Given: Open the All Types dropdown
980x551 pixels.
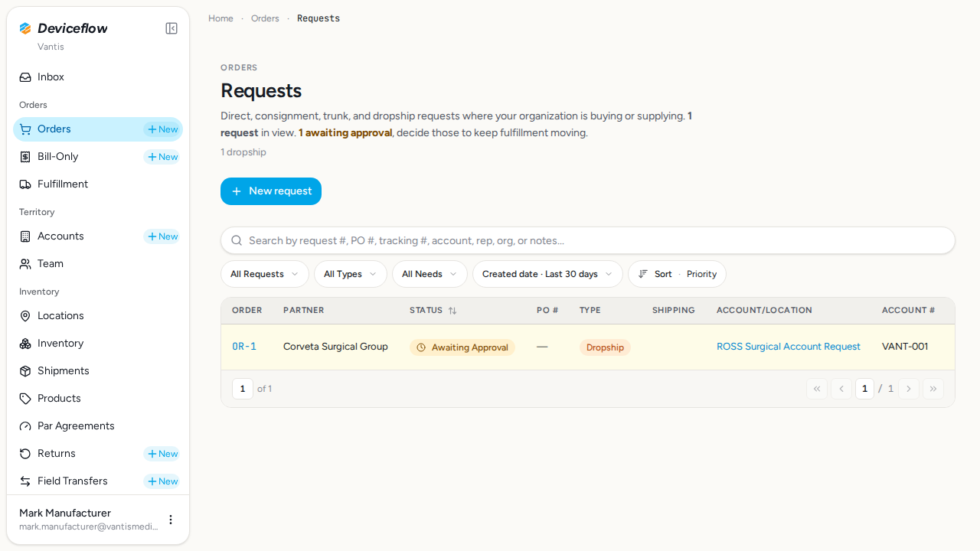Looking at the screenshot, I should pyautogui.click(x=351, y=274).
